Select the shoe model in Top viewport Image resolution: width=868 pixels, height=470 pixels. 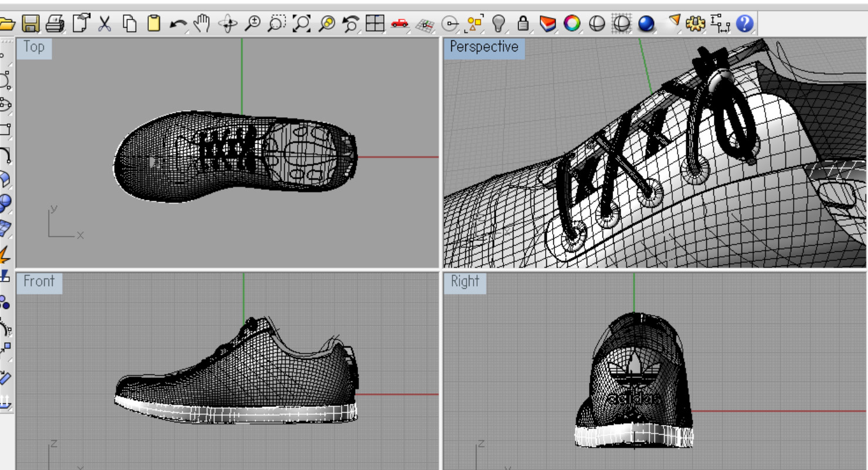[x=234, y=157]
